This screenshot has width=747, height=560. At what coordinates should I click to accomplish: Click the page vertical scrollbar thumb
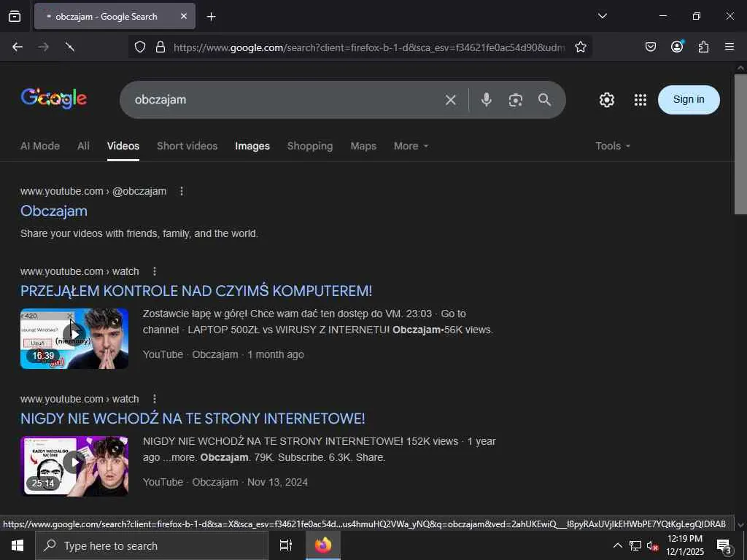point(740,144)
